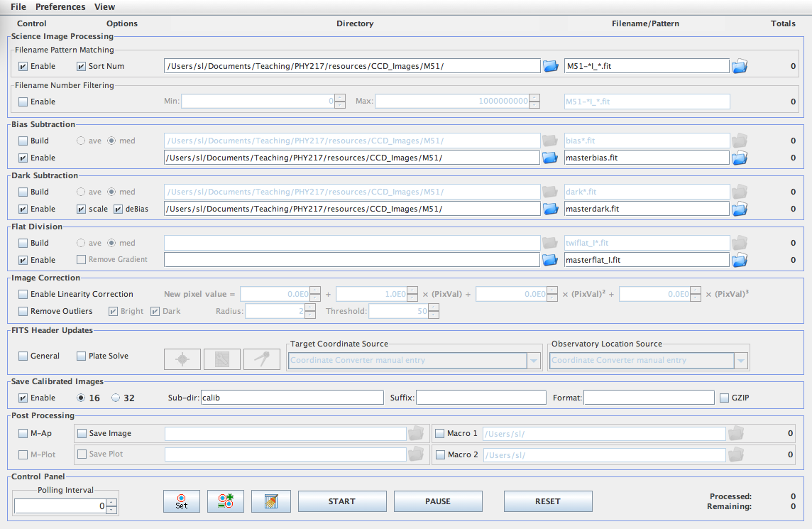
Task: Enable the Remove Outliers option
Action: pos(23,312)
